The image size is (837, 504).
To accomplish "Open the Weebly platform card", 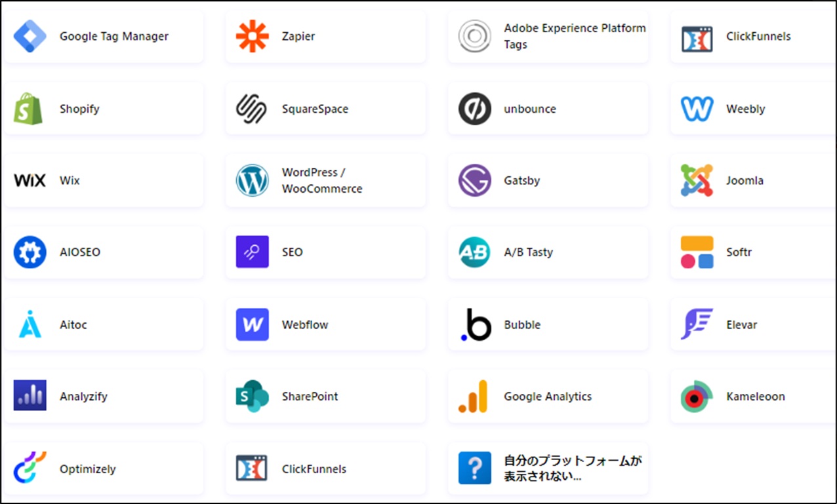I will click(751, 109).
